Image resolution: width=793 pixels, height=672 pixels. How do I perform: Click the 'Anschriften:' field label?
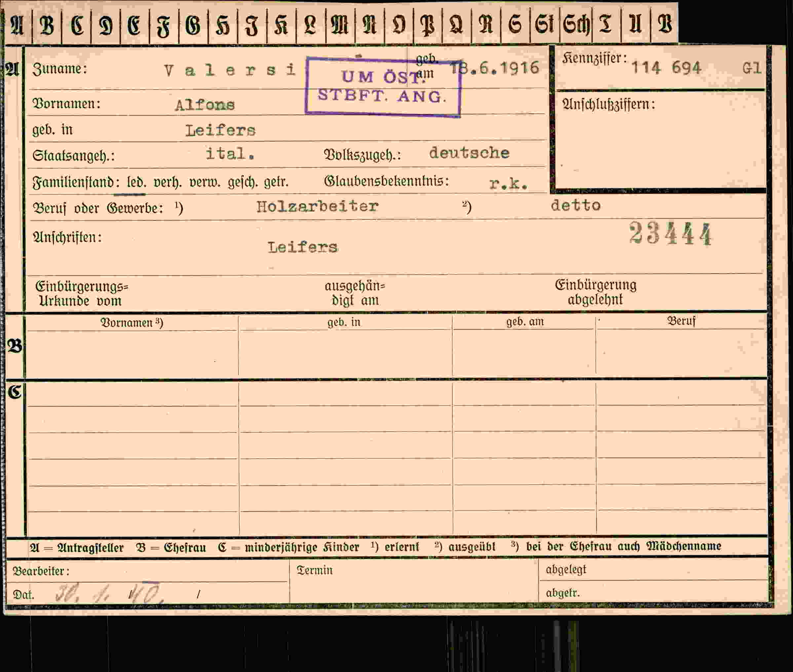click(x=67, y=237)
